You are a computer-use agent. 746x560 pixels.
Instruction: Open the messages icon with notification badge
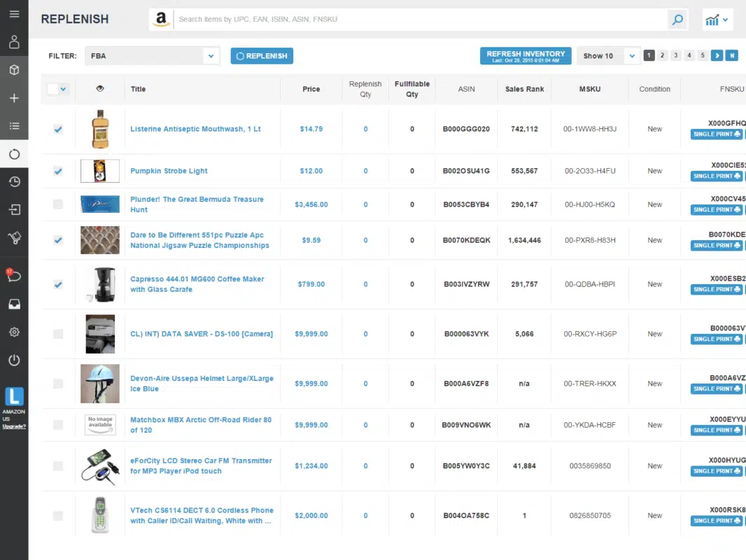point(14,276)
